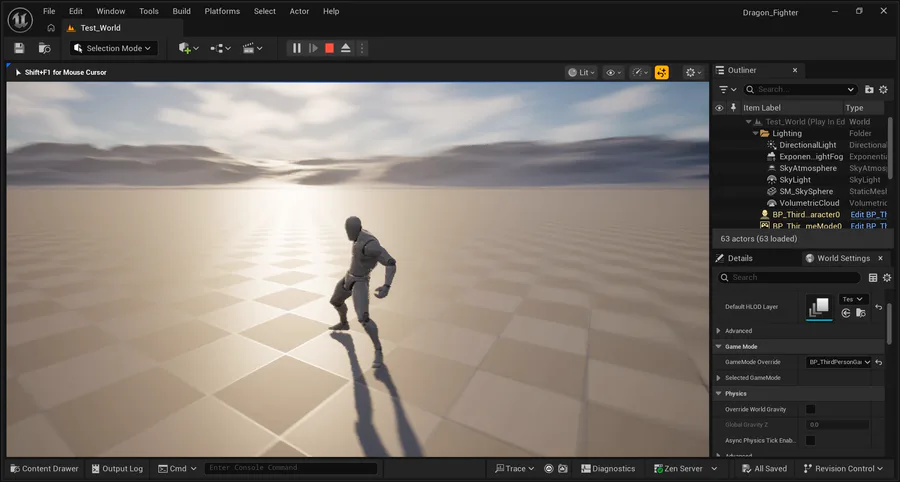Click the home icon beside the Test_World tab
900x482 pixels.
(x=51, y=28)
